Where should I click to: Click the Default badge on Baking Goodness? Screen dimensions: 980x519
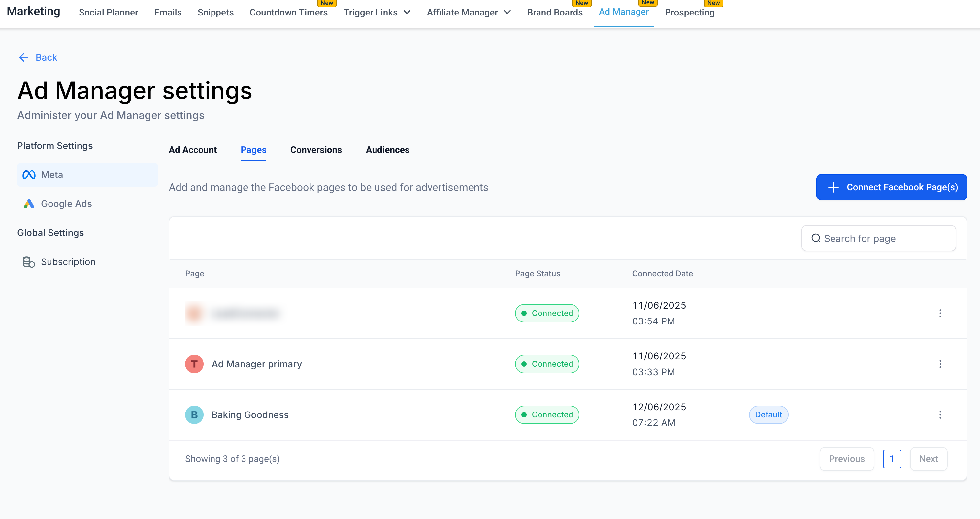768,415
